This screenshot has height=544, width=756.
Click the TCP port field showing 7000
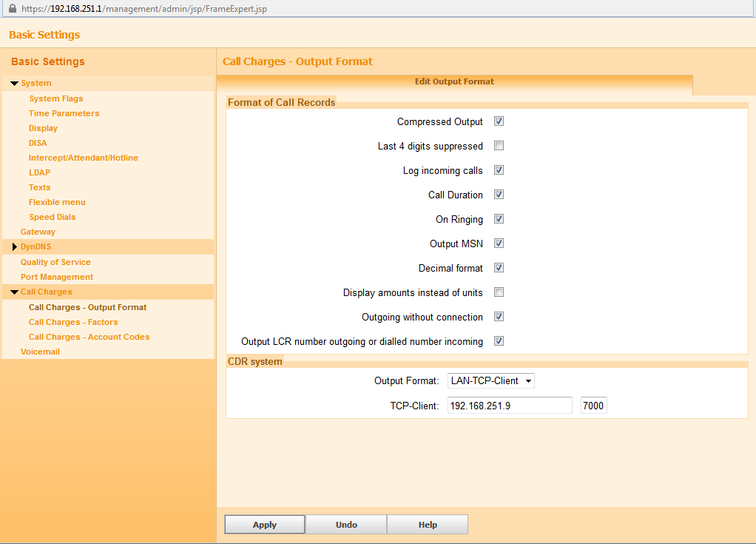click(593, 406)
